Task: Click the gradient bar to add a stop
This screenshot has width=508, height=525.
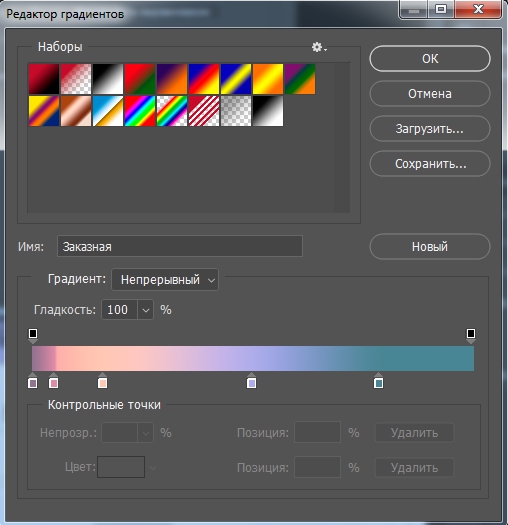Action: click(x=253, y=358)
